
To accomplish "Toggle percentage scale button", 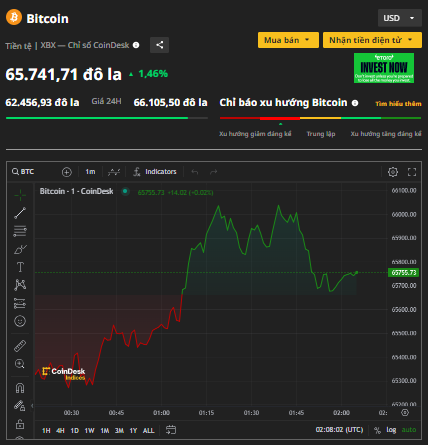I will pos(377,430).
